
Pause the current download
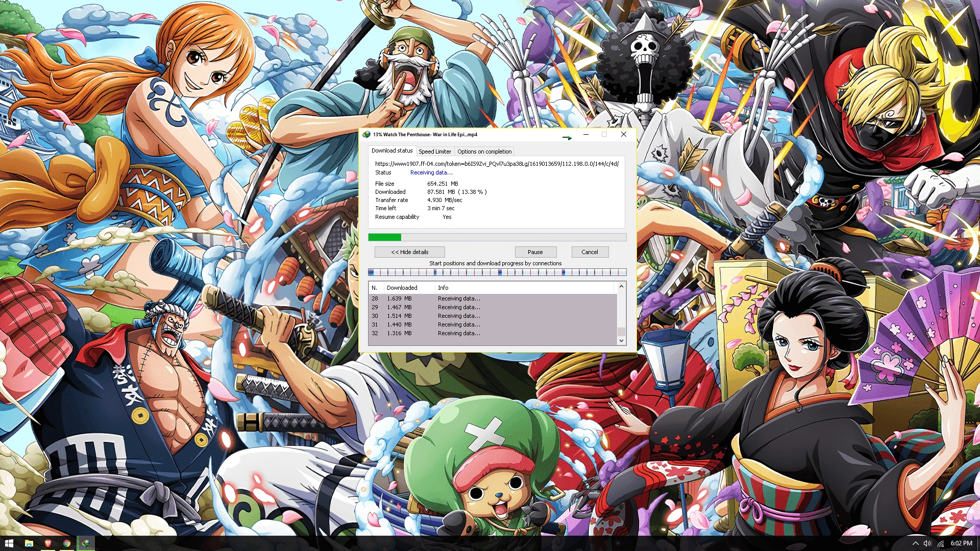pos(535,252)
